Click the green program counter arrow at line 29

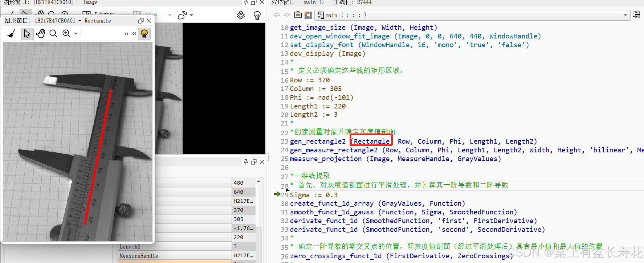click(277, 194)
